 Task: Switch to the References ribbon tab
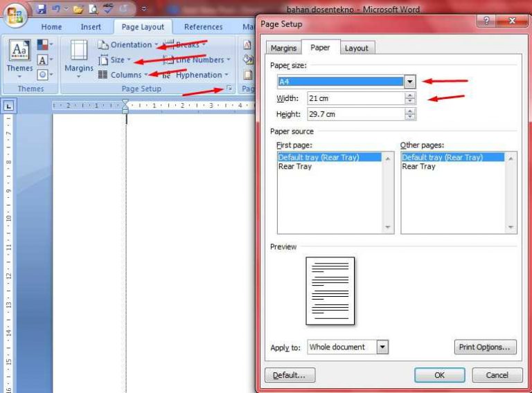pyautogui.click(x=203, y=27)
